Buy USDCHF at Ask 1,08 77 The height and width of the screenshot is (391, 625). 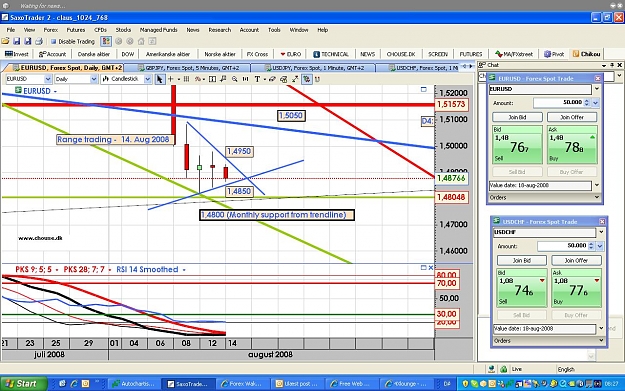click(576, 288)
